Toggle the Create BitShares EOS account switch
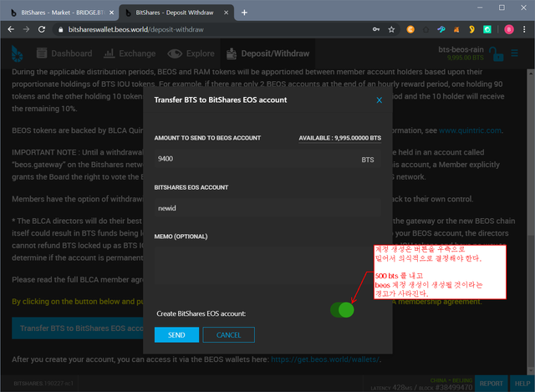The height and width of the screenshot is (392, 535). pyautogui.click(x=342, y=310)
